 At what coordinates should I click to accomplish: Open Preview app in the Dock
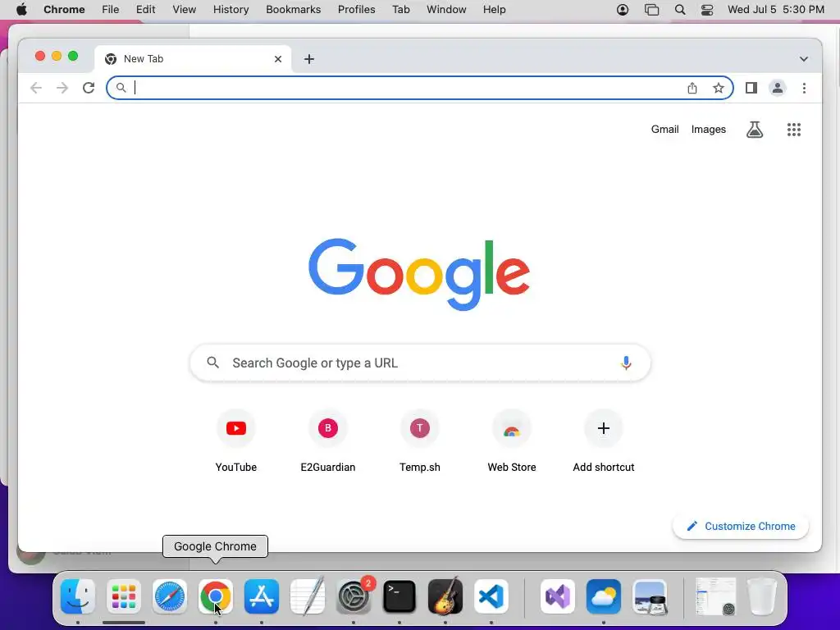[x=650, y=596]
